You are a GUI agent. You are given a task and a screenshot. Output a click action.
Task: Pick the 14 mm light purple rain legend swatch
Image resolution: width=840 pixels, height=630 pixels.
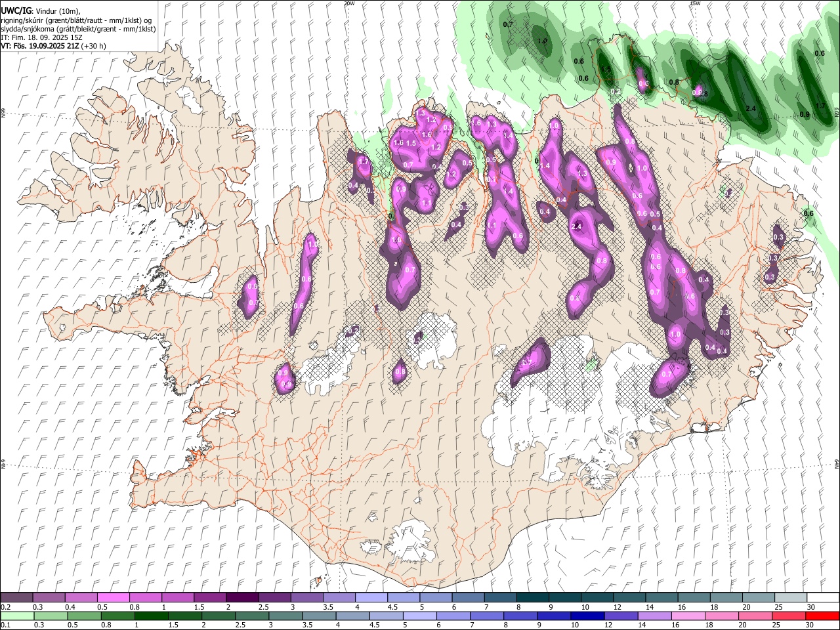click(654, 616)
